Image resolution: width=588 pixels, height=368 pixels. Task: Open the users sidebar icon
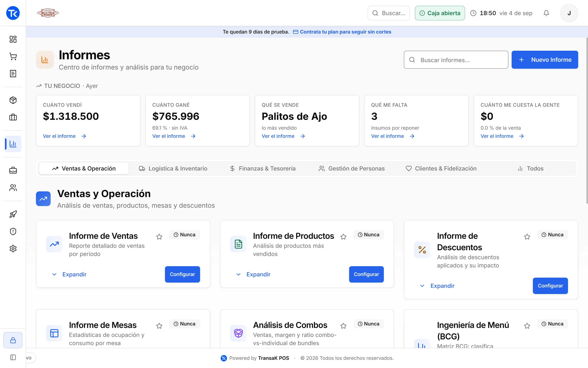(13, 188)
